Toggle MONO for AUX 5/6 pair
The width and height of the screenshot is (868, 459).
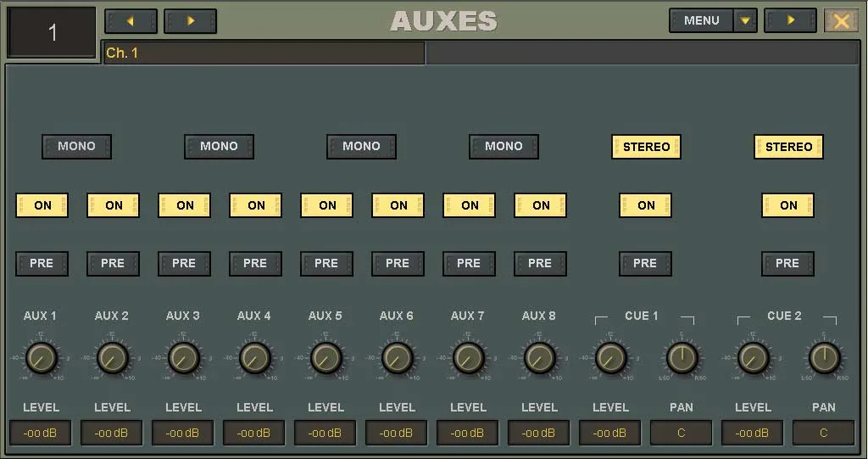361,146
